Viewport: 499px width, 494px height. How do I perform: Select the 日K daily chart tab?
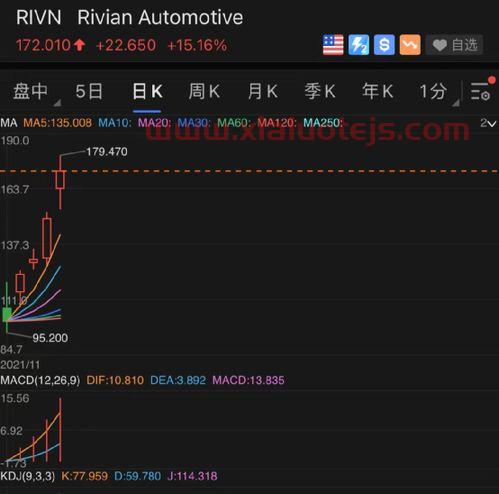coord(147,91)
